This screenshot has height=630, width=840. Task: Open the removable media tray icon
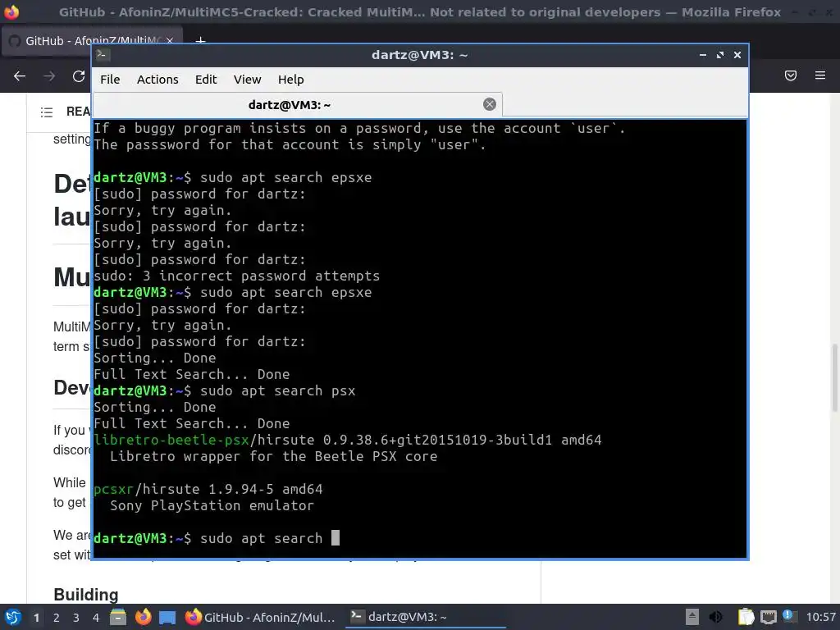tap(692, 617)
